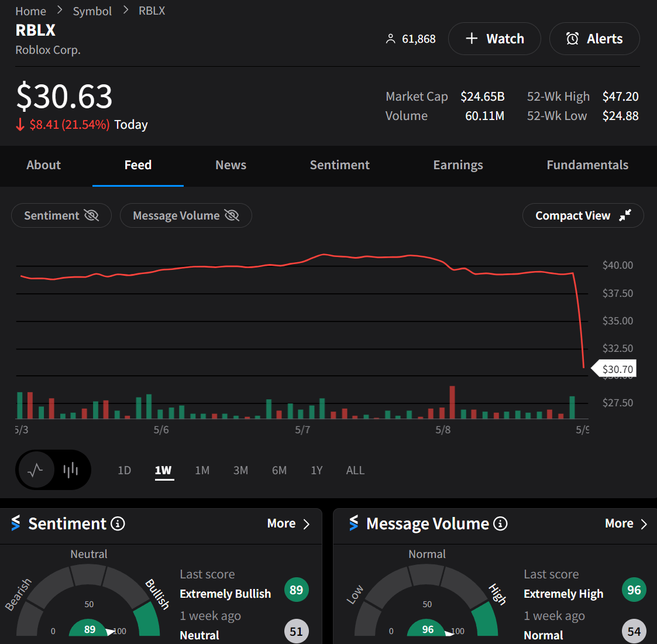657x644 pixels.
Task: Open the Earnings tab
Action: 458,165
